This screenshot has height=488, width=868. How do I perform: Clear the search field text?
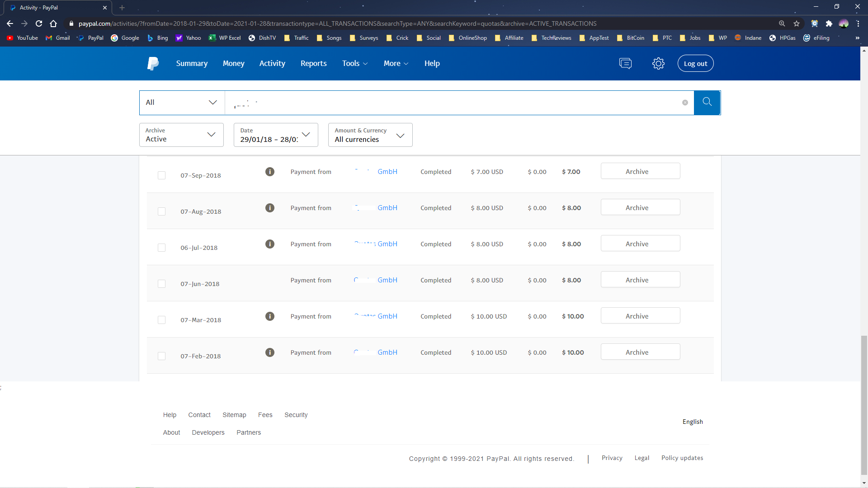685,103
